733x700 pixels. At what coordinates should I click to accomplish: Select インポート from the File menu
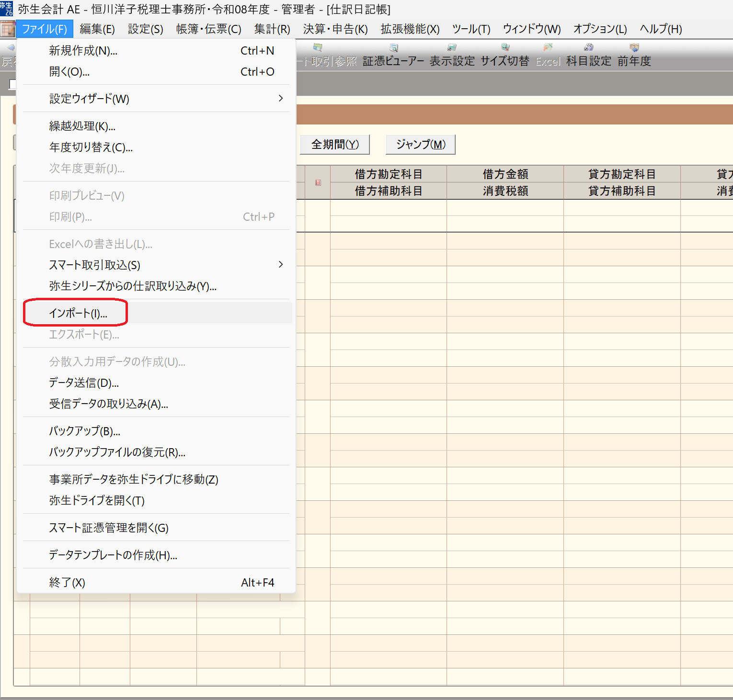coord(78,313)
